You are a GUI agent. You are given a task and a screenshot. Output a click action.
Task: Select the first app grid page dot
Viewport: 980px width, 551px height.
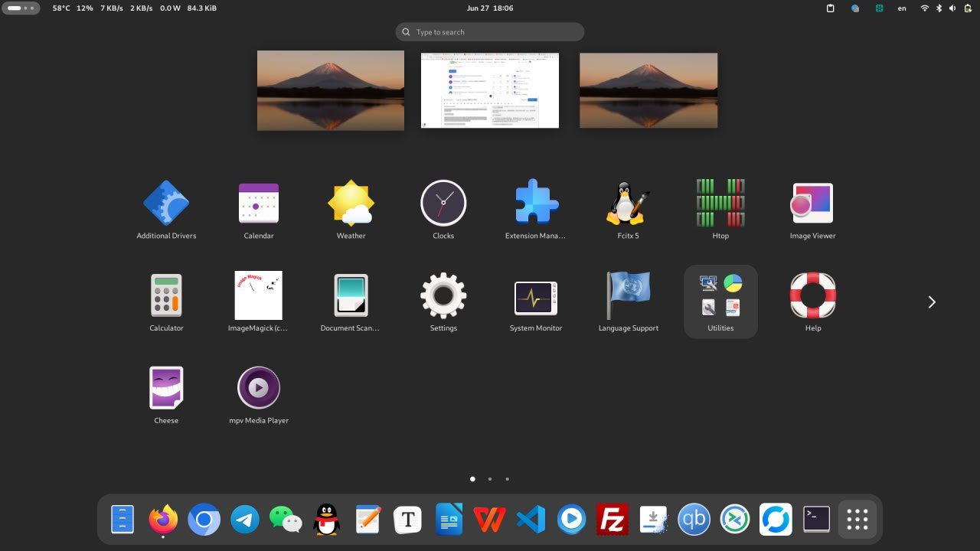point(472,479)
